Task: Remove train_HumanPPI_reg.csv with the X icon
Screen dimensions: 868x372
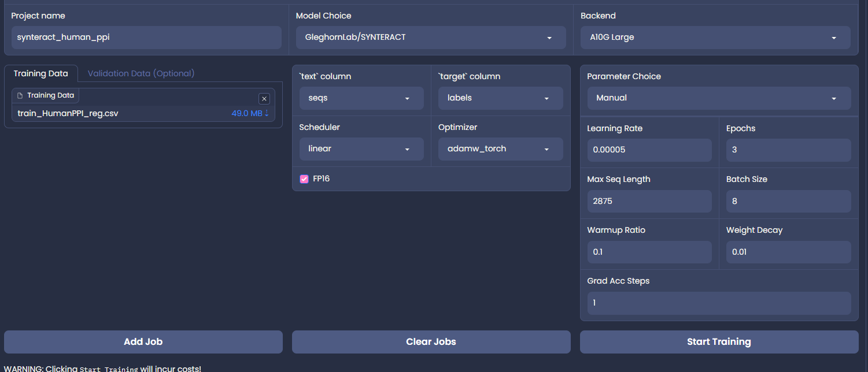Action: (x=264, y=98)
